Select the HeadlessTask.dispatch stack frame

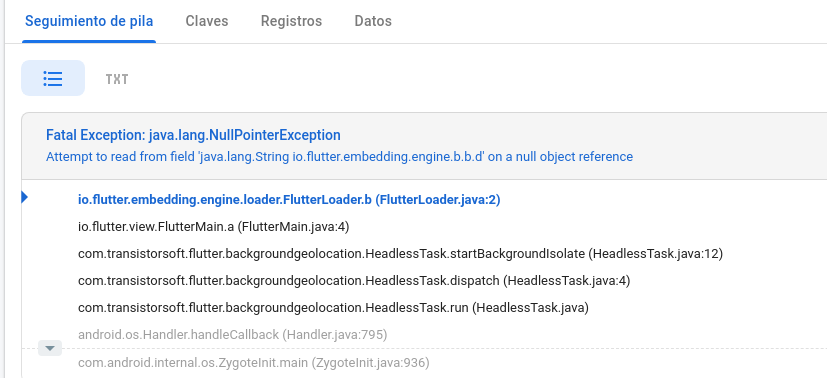tap(354, 280)
